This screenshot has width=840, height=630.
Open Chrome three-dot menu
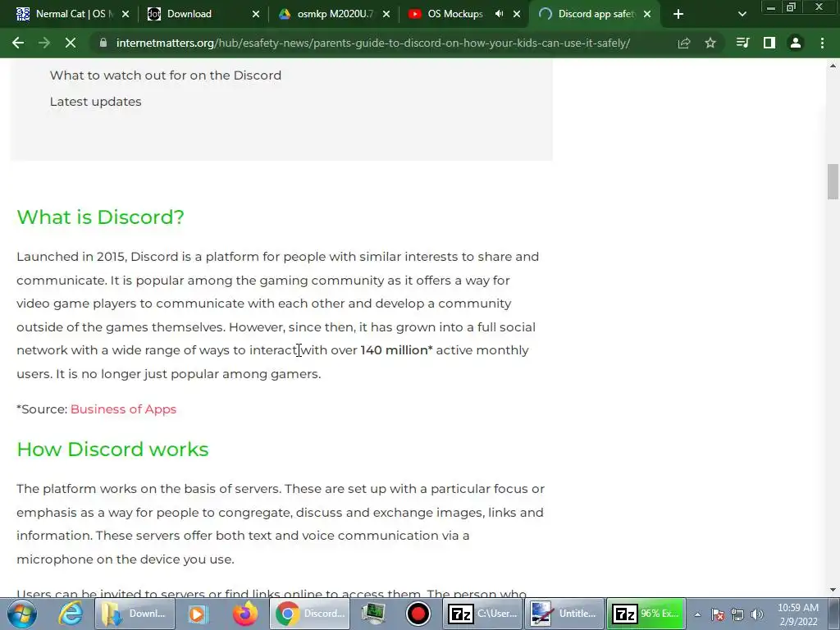pos(822,43)
